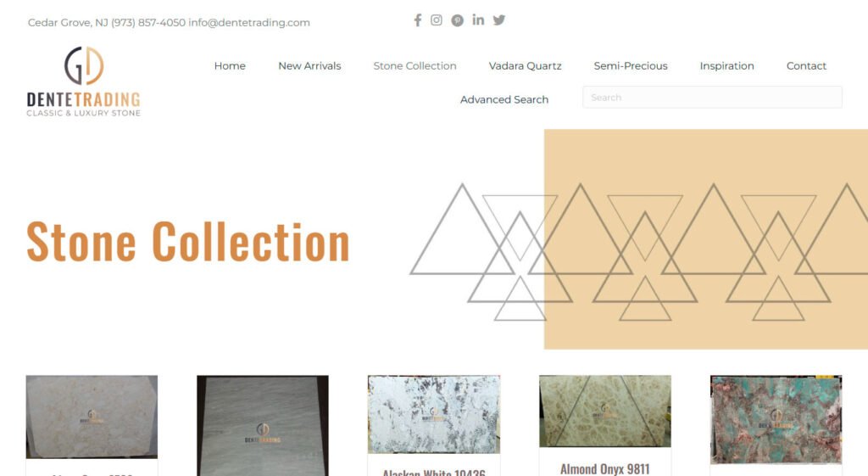The height and width of the screenshot is (476, 868).
Task: View the teal green stone slab thumbnail
Action: click(776, 419)
